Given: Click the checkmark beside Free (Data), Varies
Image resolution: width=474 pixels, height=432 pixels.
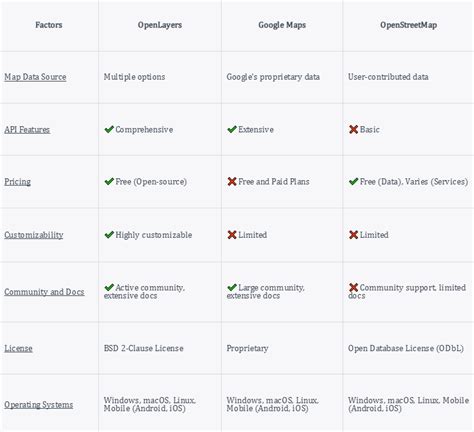Looking at the screenshot, I should [x=353, y=182].
